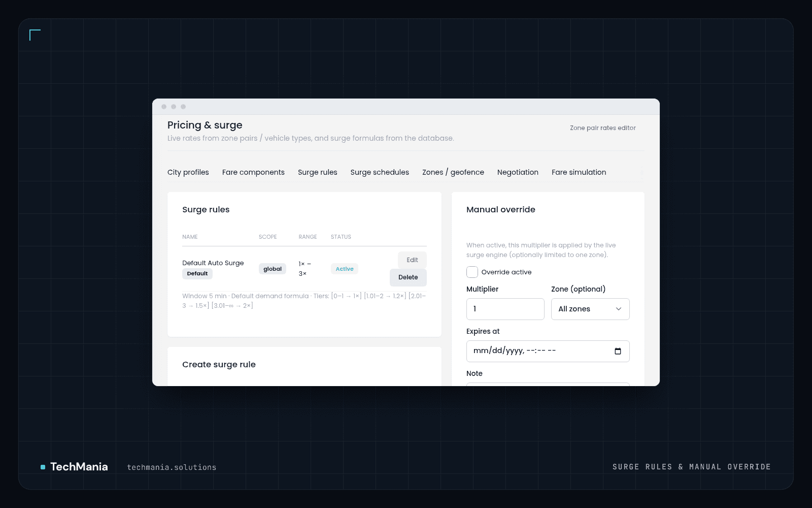This screenshot has width=812, height=508.
Task: Open the calendar picker in Expires at
Action: [x=618, y=351]
